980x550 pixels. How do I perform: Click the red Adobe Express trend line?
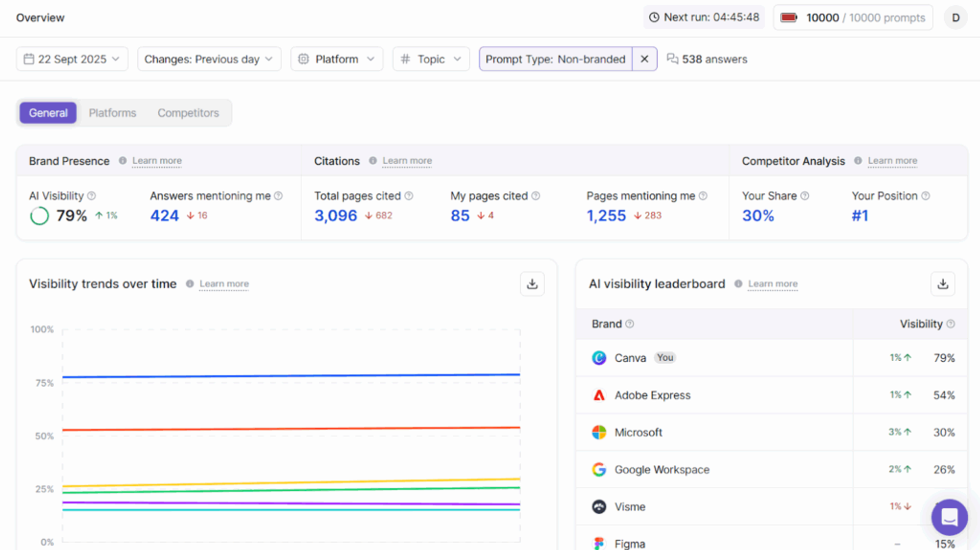click(291, 429)
